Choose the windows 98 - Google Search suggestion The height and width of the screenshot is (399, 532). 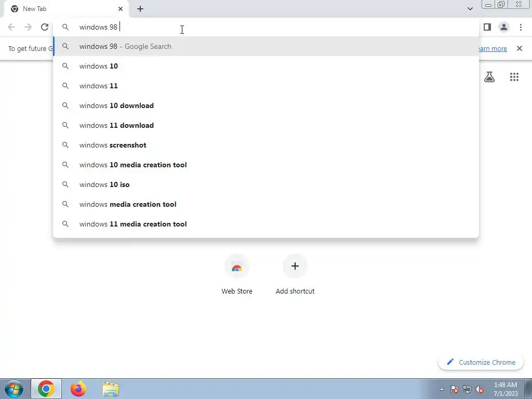(x=266, y=46)
